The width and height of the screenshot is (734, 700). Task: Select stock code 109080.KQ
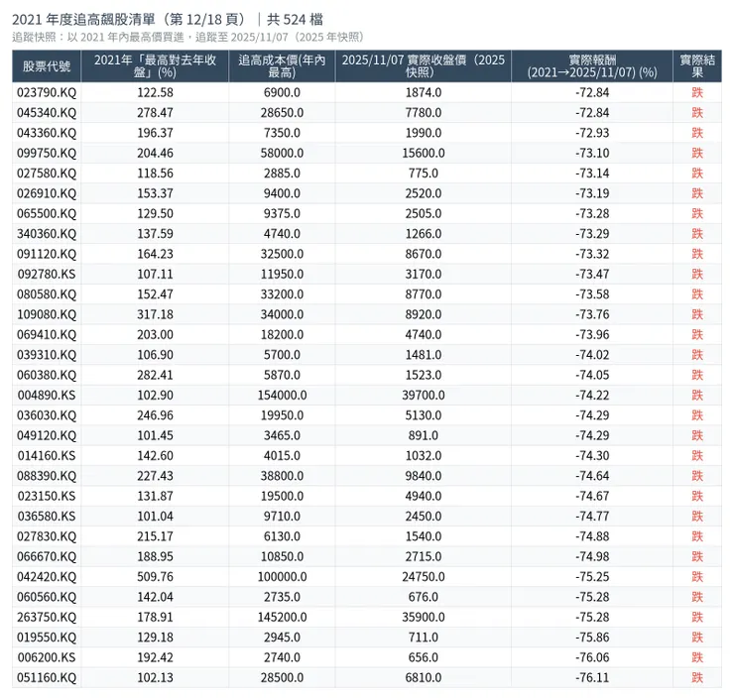[47, 314]
